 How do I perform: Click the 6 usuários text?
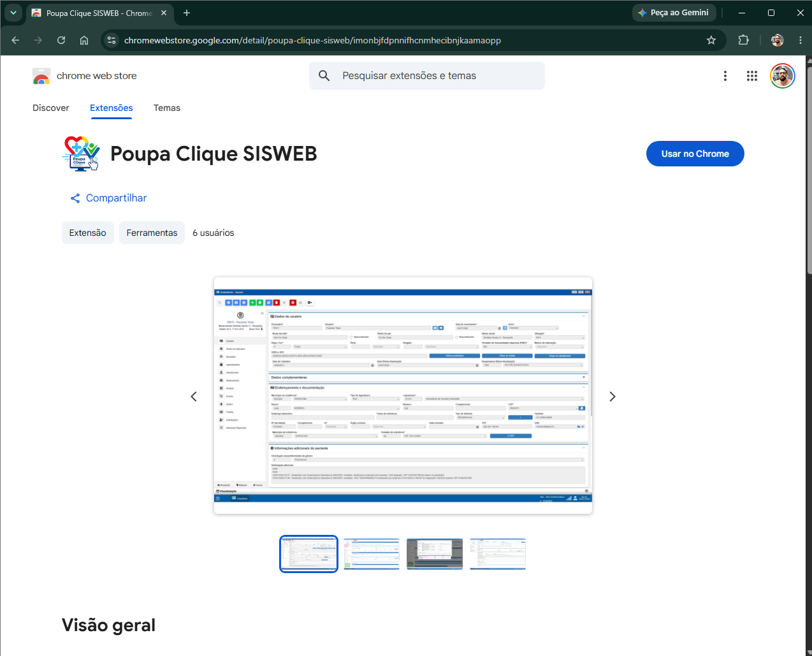tap(214, 233)
